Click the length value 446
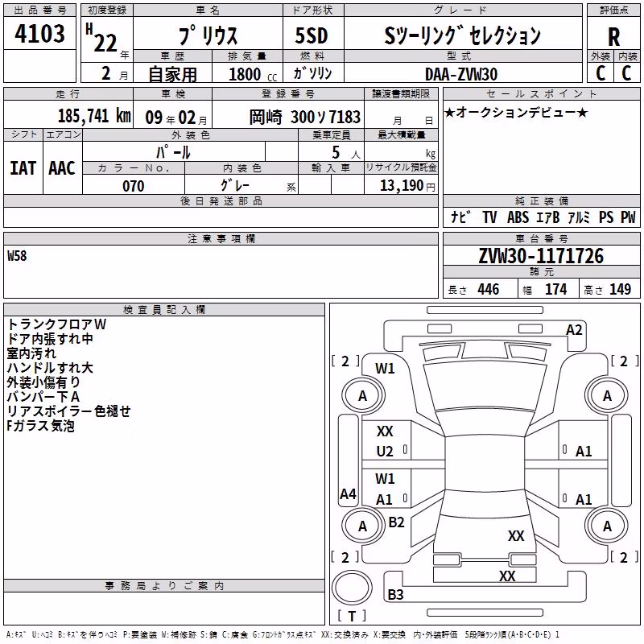The height and width of the screenshot is (644, 644). tap(489, 289)
